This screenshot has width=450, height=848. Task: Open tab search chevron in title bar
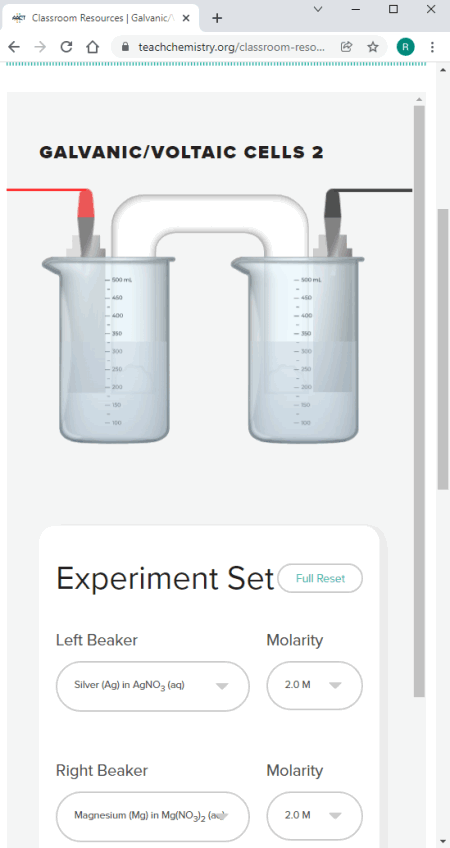point(318,9)
